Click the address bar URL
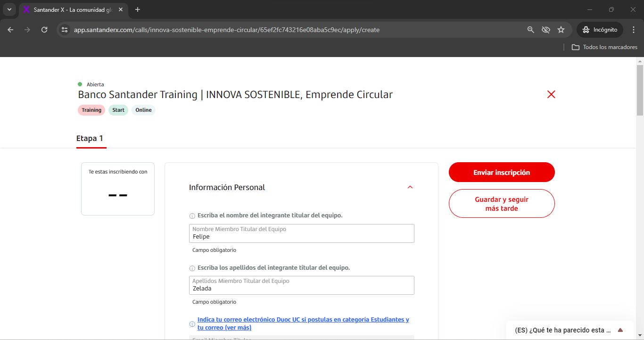 (227, 30)
